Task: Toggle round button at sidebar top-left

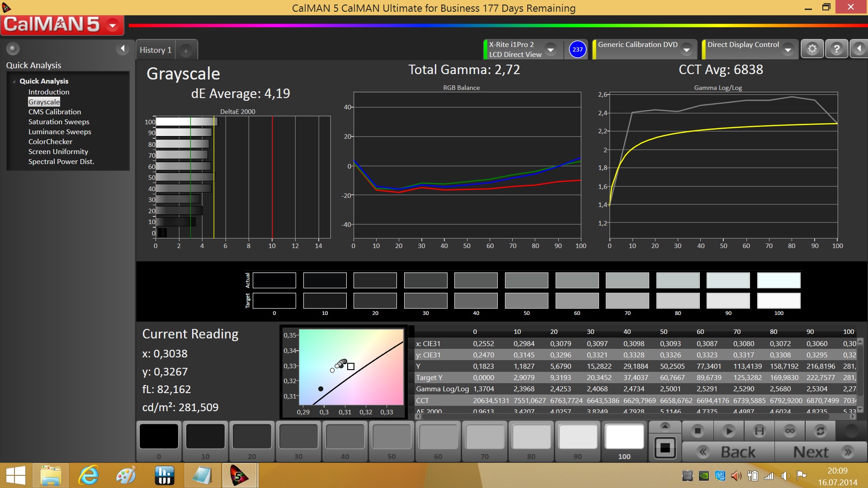Action: 13,48
